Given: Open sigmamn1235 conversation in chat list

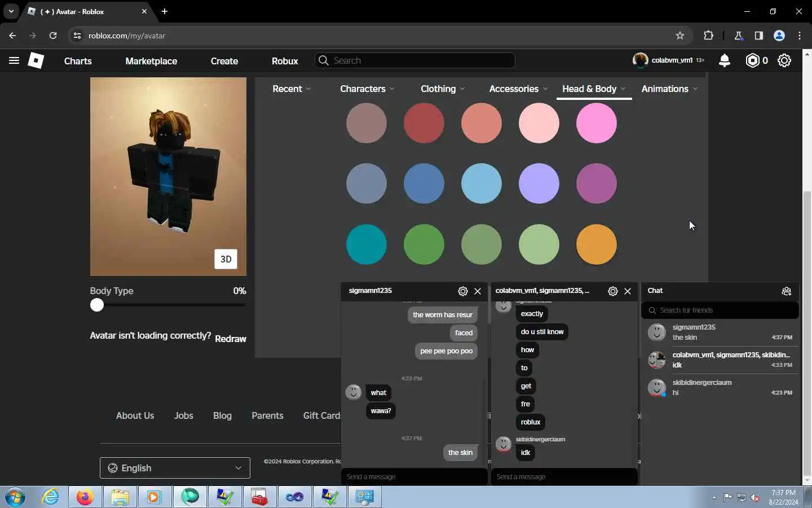Looking at the screenshot, I should coord(720,332).
